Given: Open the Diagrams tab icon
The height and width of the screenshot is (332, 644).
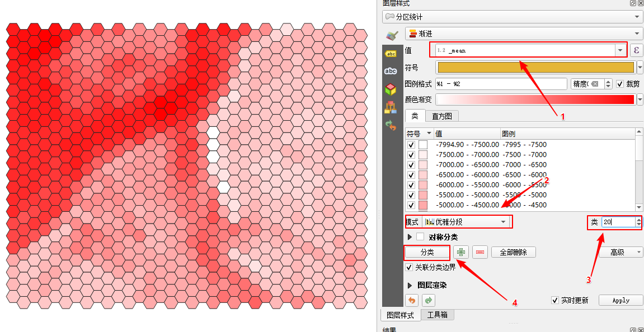Looking at the screenshot, I should [391, 107].
